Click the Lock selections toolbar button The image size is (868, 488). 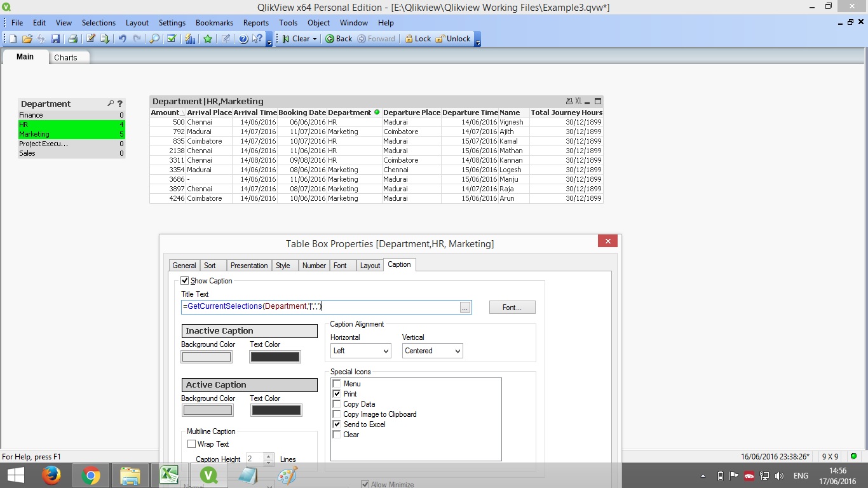[417, 39]
